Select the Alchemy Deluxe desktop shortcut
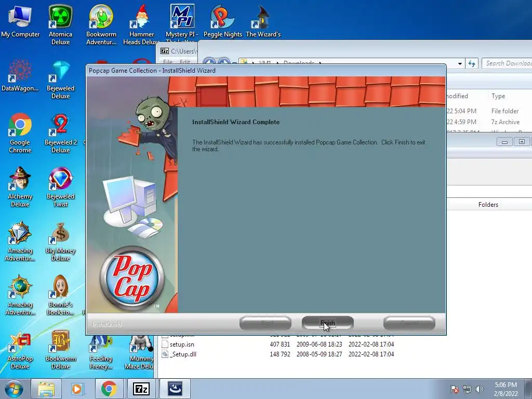The image size is (532, 399). pyautogui.click(x=20, y=187)
